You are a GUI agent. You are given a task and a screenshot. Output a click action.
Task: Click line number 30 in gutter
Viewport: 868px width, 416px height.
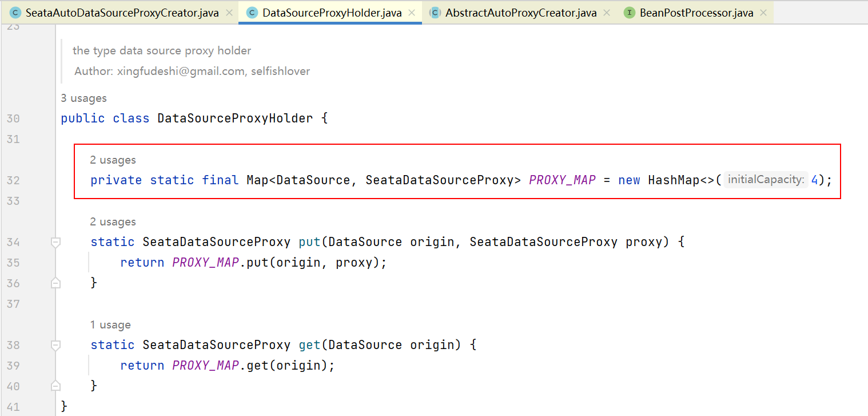[x=13, y=118]
